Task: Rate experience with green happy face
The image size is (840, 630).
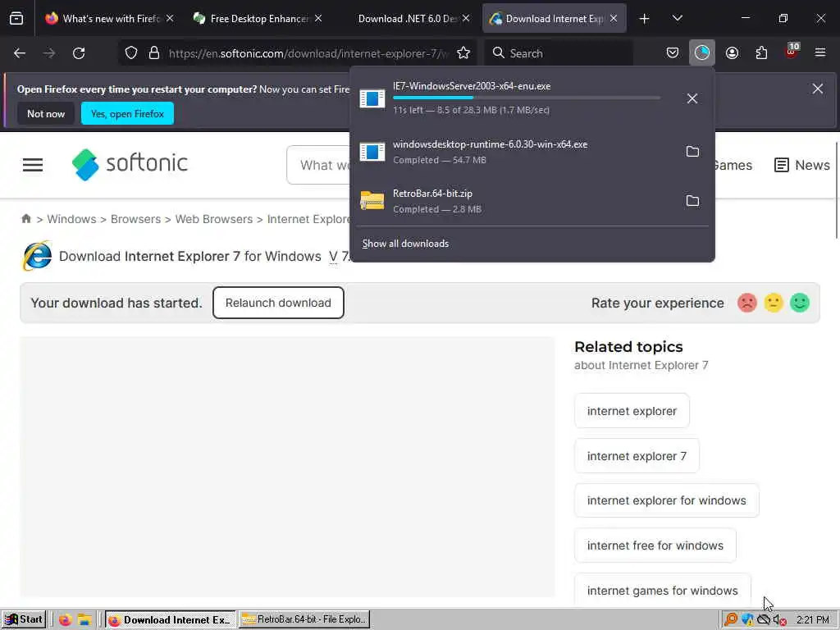Action: [x=799, y=303]
